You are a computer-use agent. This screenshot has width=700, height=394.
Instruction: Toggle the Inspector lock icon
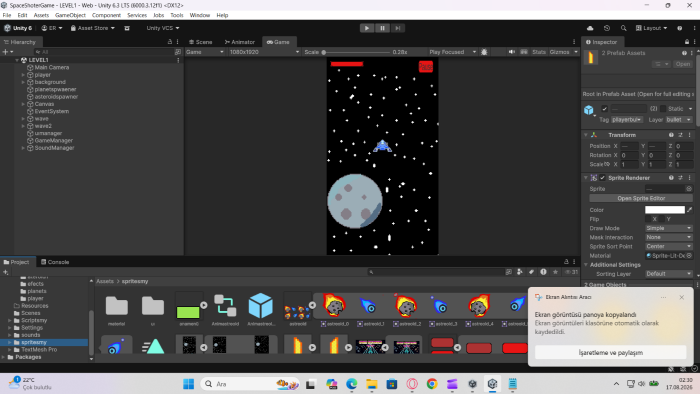tap(687, 42)
